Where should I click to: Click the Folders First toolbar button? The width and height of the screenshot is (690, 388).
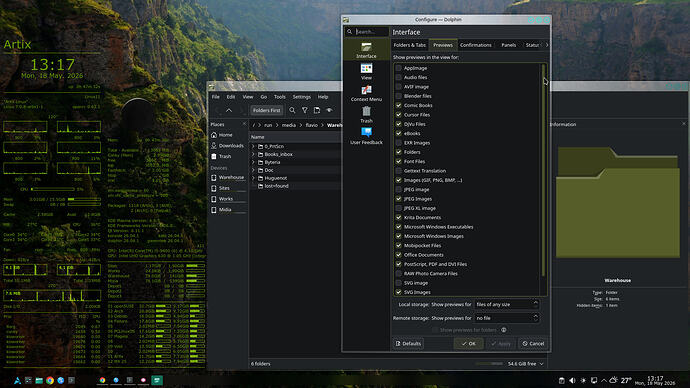tap(266, 110)
